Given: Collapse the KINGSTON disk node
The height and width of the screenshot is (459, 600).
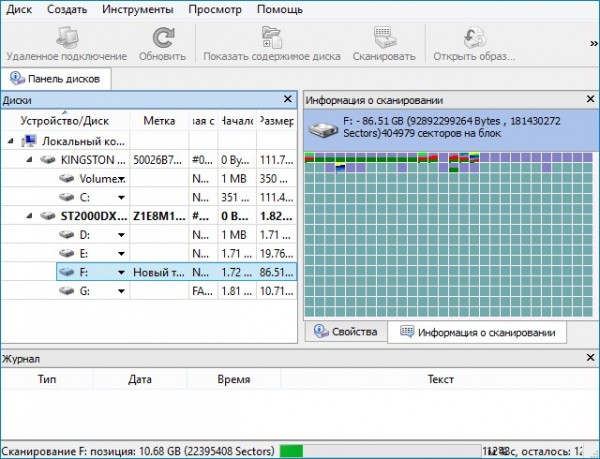Looking at the screenshot, I should 29,160.
